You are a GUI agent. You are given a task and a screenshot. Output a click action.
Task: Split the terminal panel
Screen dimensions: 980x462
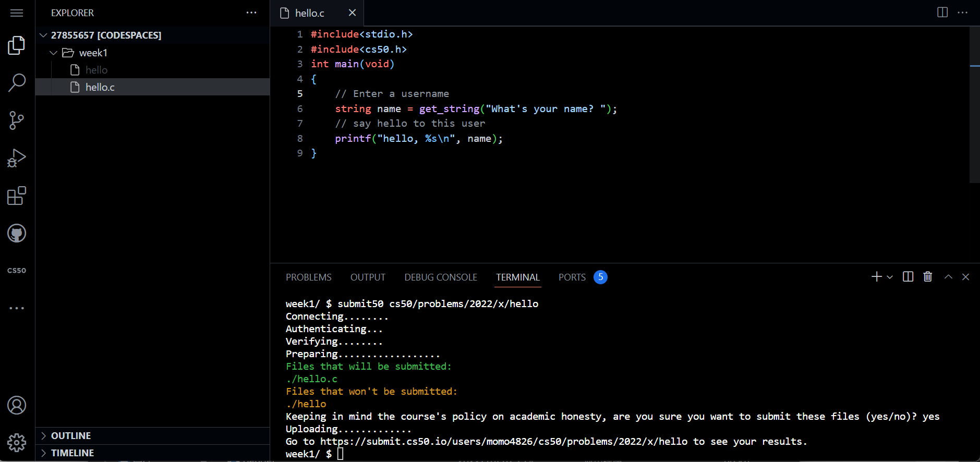pos(908,277)
